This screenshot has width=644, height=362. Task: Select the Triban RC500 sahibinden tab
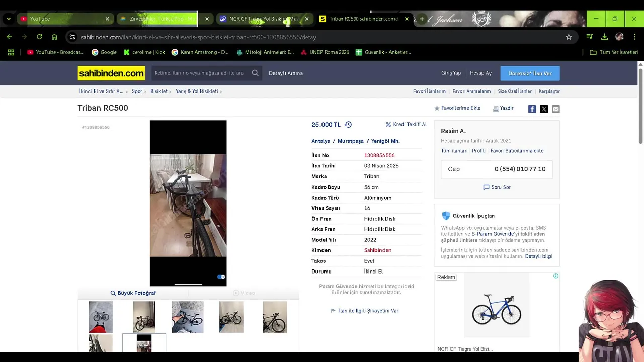pos(363,19)
